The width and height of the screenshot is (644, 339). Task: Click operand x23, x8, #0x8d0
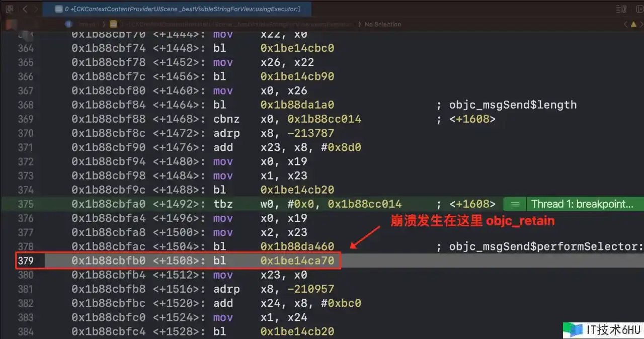[x=311, y=147]
